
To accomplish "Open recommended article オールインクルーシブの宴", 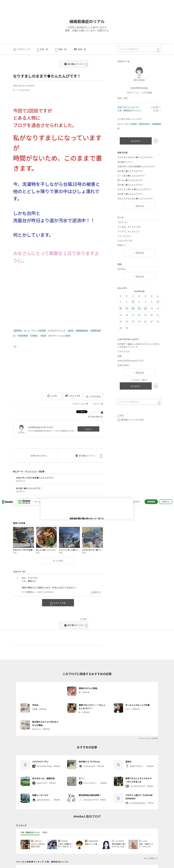I will point(137,705).
